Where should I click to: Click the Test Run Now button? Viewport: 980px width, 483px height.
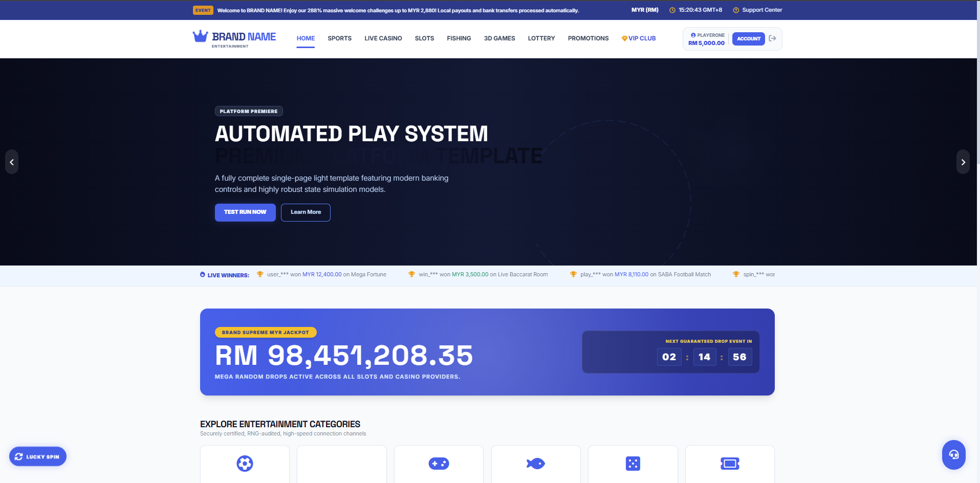tap(245, 212)
